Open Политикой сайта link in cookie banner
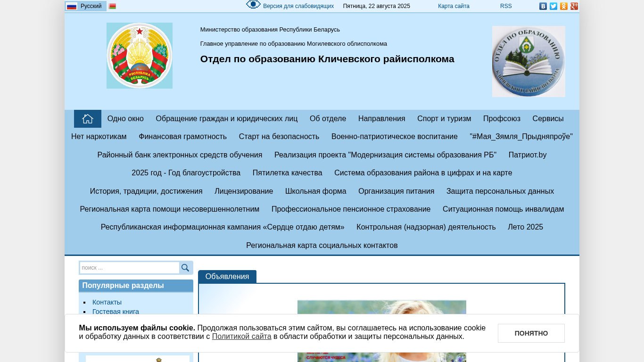Viewport: 644px width, 362px height. coord(241,337)
